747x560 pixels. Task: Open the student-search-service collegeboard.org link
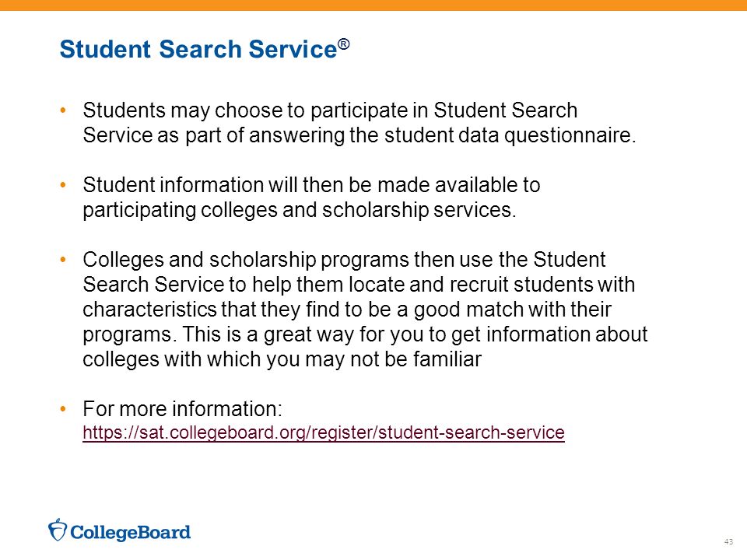click(x=324, y=432)
